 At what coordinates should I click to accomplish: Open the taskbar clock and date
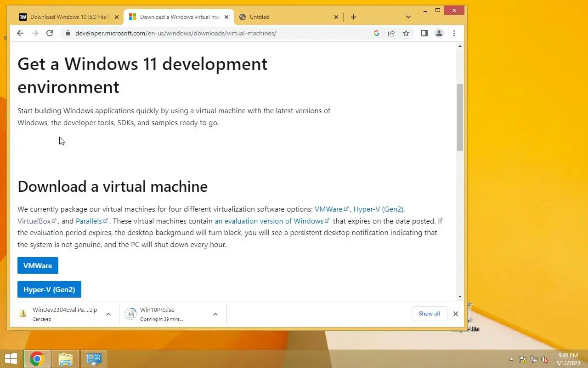pyautogui.click(x=568, y=359)
